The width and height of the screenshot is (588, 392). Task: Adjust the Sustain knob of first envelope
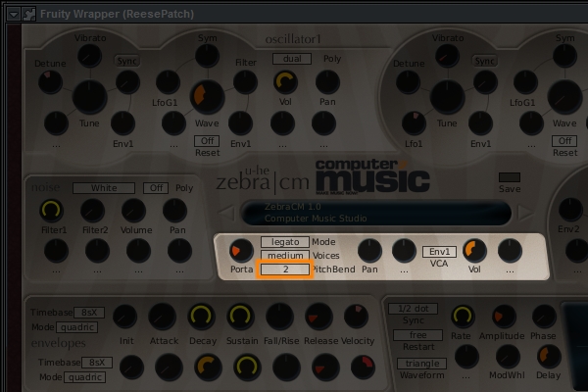point(240,317)
